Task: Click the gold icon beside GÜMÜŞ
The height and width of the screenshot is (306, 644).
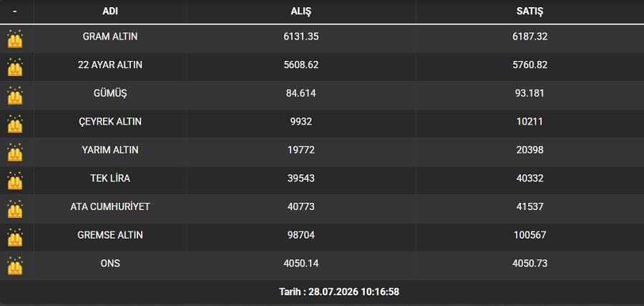Action: (x=15, y=96)
